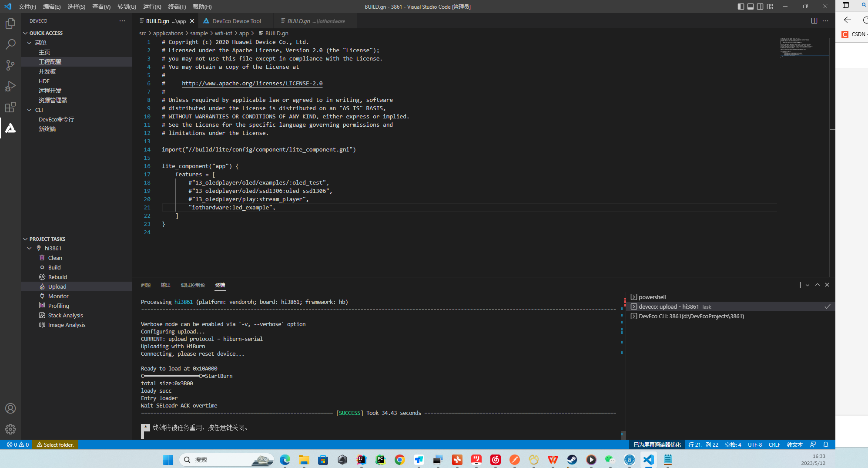Open the Profiling task
The width and height of the screenshot is (868, 468).
tap(58, 306)
